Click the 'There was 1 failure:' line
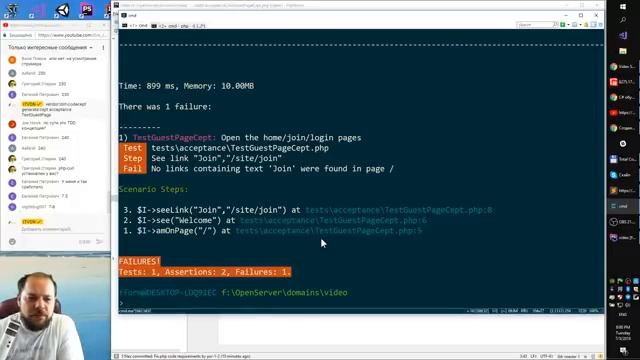The height and width of the screenshot is (360, 640). pyautogui.click(x=165, y=107)
